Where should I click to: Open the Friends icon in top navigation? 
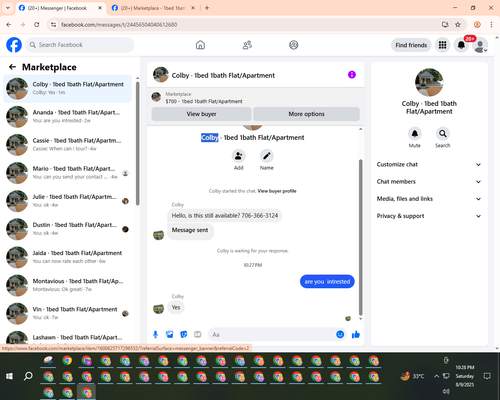pos(247,45)
